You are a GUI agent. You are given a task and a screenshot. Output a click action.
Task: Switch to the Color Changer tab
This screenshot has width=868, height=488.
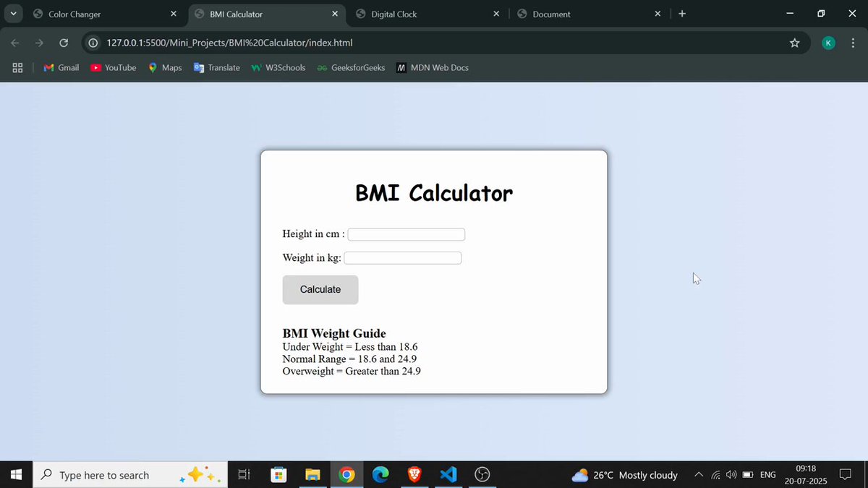coord(105,14)
